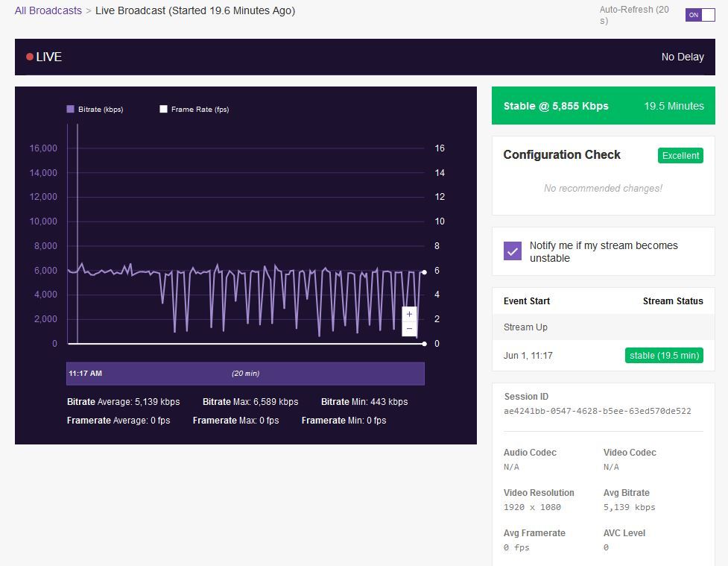Viewport: 728px width, 566px height.
Task: Click the red LIVE indicator dot
Action: coord(30,57)
